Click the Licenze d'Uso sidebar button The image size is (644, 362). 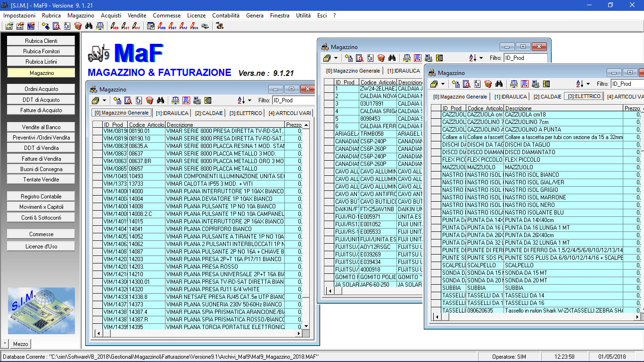[41, 247]
